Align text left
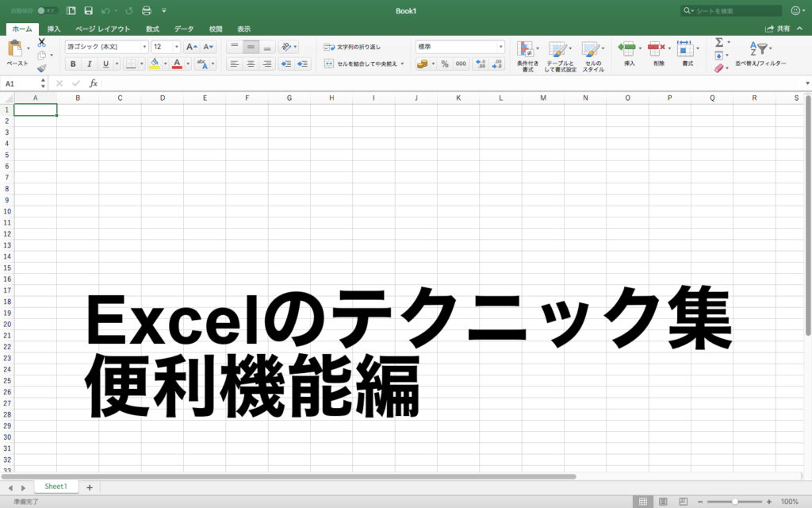 (x=235, y=63)
